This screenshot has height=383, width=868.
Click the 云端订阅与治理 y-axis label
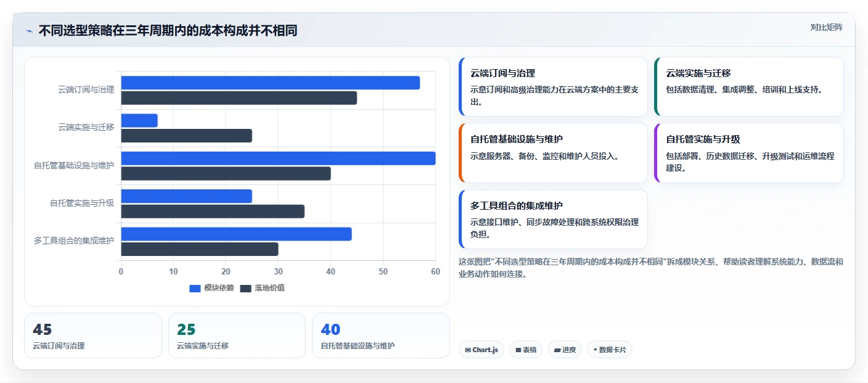pyautogui.click(x=86, y=90)
